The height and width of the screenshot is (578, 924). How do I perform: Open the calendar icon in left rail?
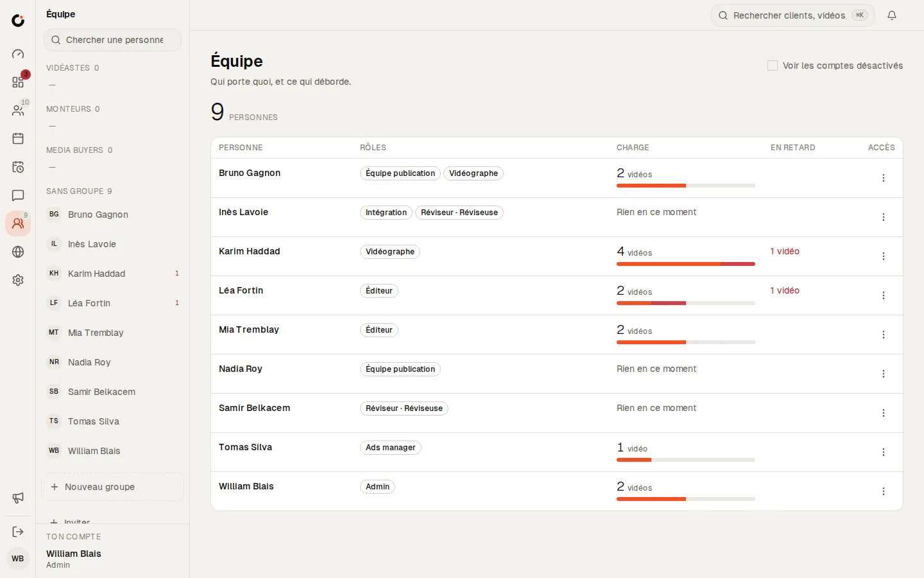click(x=18, y=139)
